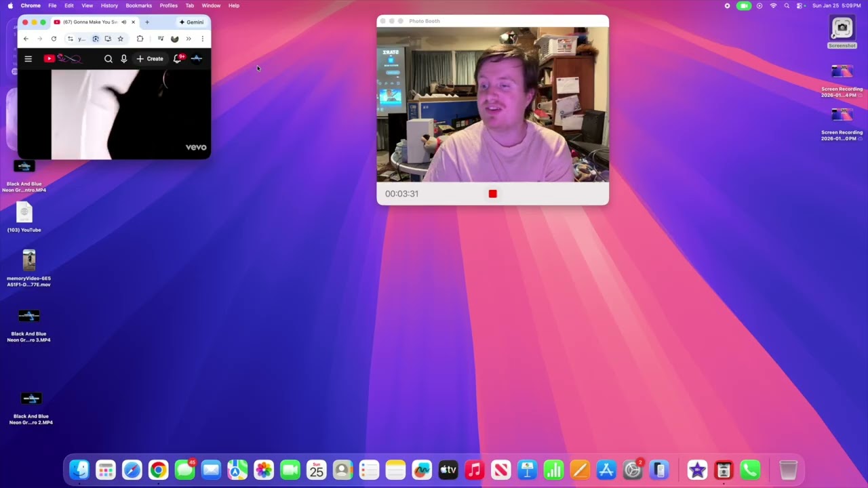This screenshot has width=868, height=488.
Task: Open Launchpad from the Dock
Action: (x=106, y=470)
